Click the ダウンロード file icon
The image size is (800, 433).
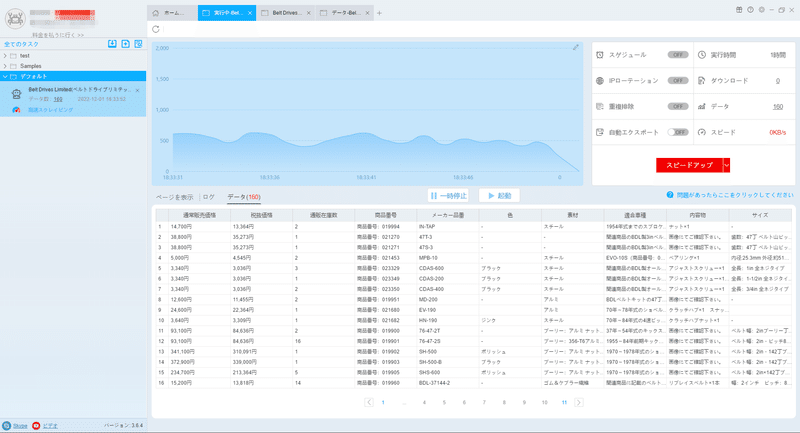click(x=702, y=81)
